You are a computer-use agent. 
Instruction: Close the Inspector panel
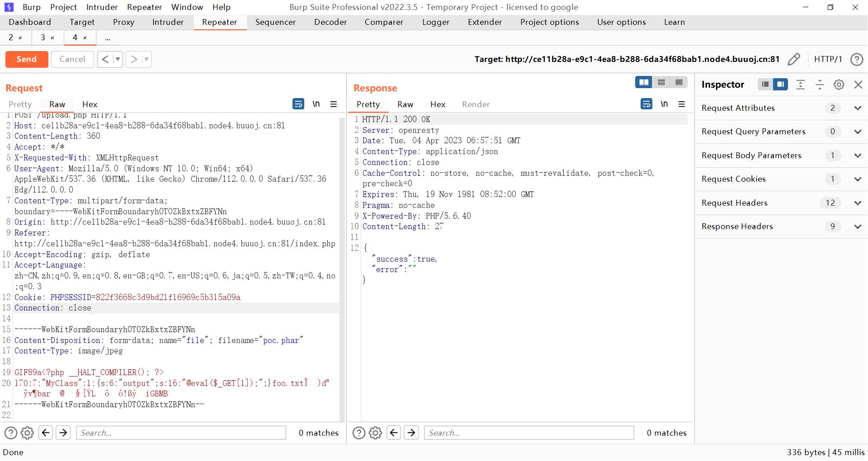click(x=858, y=85)
